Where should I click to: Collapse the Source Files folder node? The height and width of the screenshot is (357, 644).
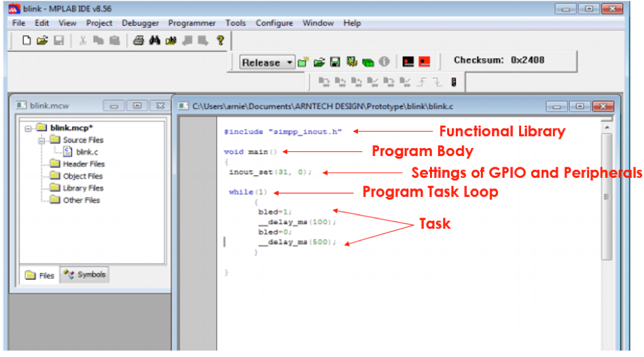pos(40,140)
